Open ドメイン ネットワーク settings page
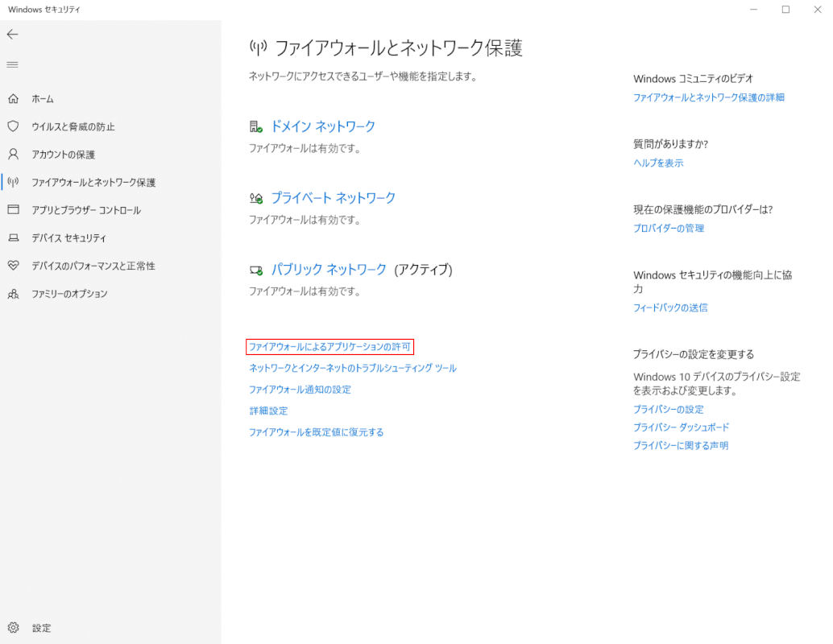 click(323, 126)
